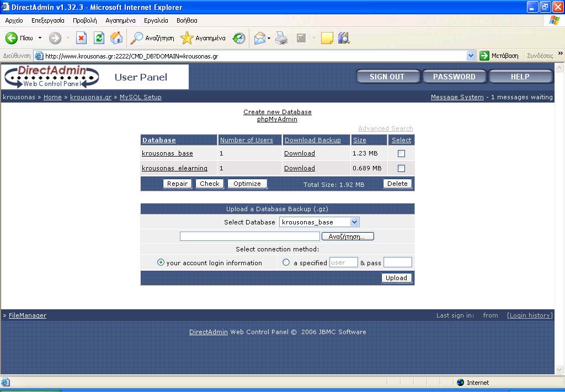The height and width of the screenshot is (392, 565).
Task: Click the Print icon
Action: click(x=281, y=38)
